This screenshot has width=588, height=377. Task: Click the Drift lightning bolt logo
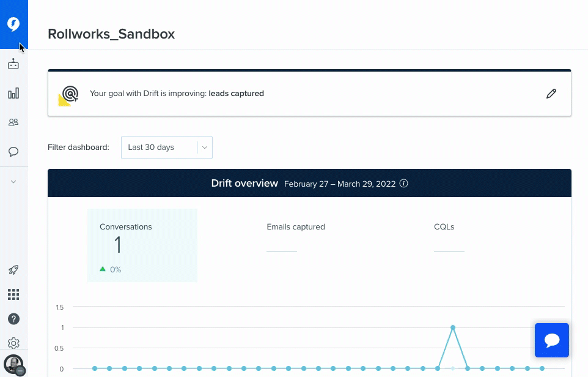click(x=13, y=24)
